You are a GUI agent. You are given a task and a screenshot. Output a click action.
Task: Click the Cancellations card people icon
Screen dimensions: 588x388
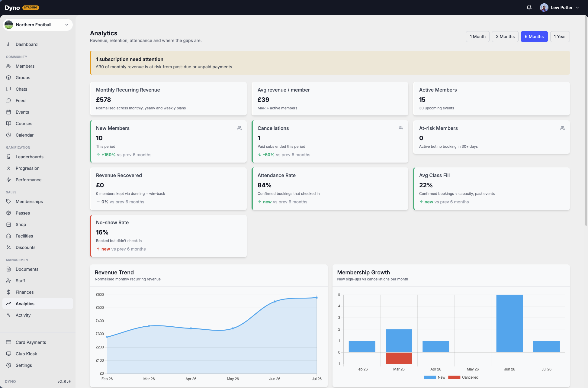click(x=401, y=128)
